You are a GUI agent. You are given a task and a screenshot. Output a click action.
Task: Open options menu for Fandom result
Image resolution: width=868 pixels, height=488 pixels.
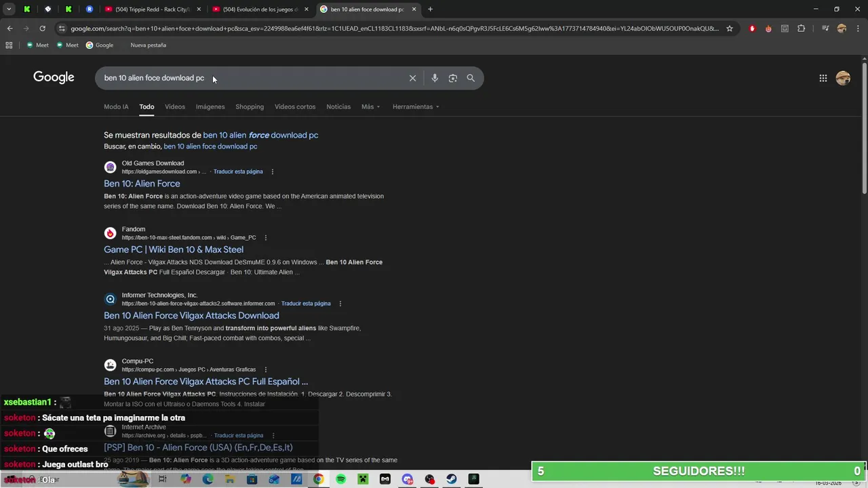click(x=266, y=238)
